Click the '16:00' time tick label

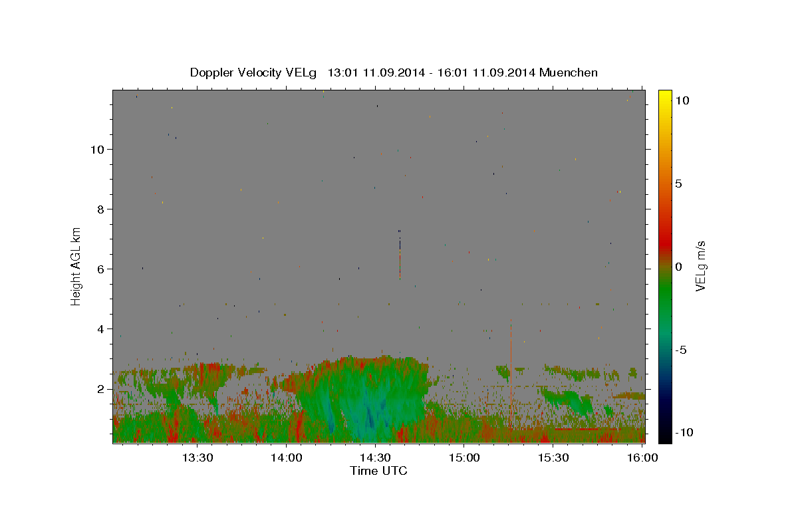point(642,458)
